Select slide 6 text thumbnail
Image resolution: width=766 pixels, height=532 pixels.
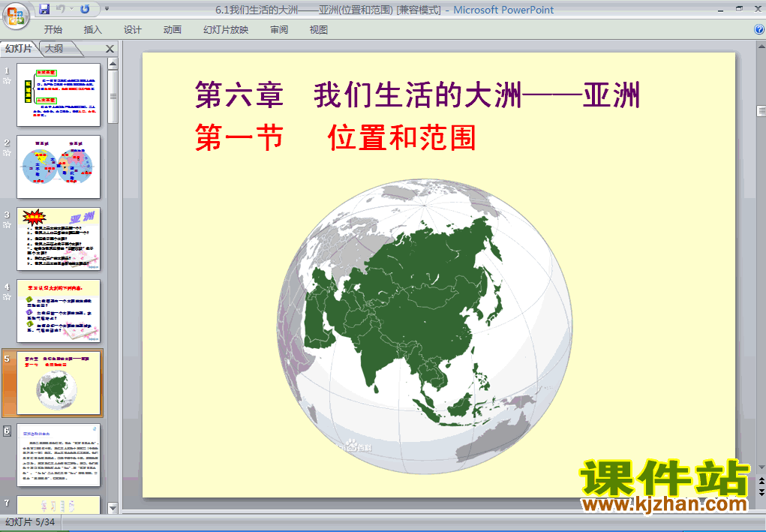pos(59,455)
